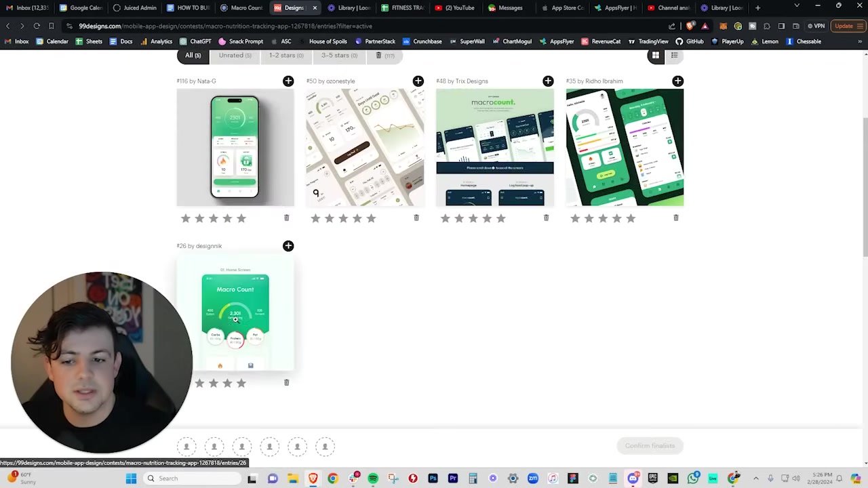Image resolution: width=868 pixels, height=488 pixels.
Task: Add entry #116 by Nata-G as finalist
Action: [x=288, y=81]
